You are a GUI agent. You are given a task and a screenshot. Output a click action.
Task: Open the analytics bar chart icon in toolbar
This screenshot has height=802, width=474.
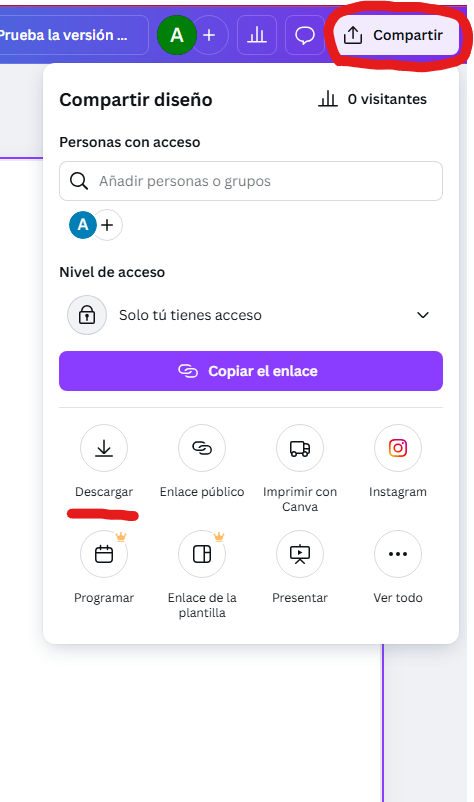tap(257, 35)
